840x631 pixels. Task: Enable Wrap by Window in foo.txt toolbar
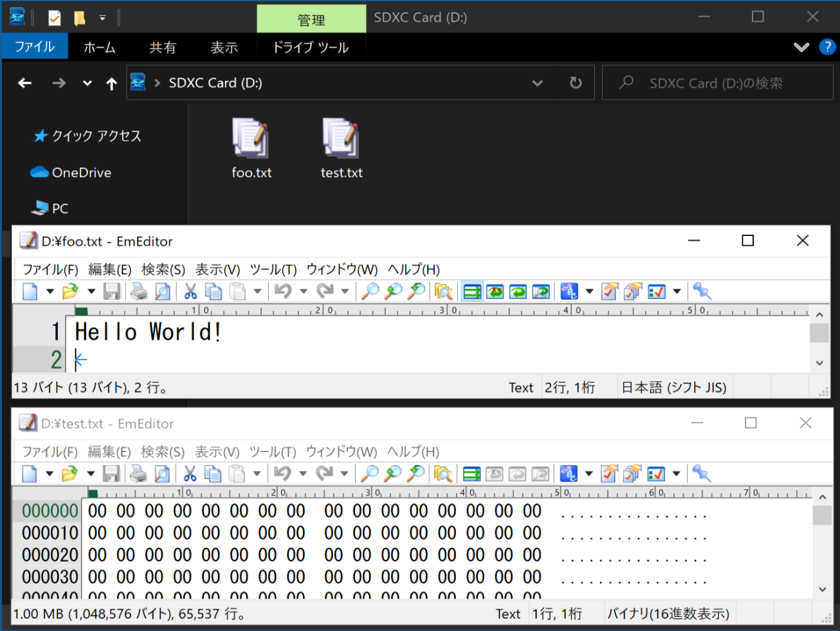pyautogui.click(x=518, y=291)
